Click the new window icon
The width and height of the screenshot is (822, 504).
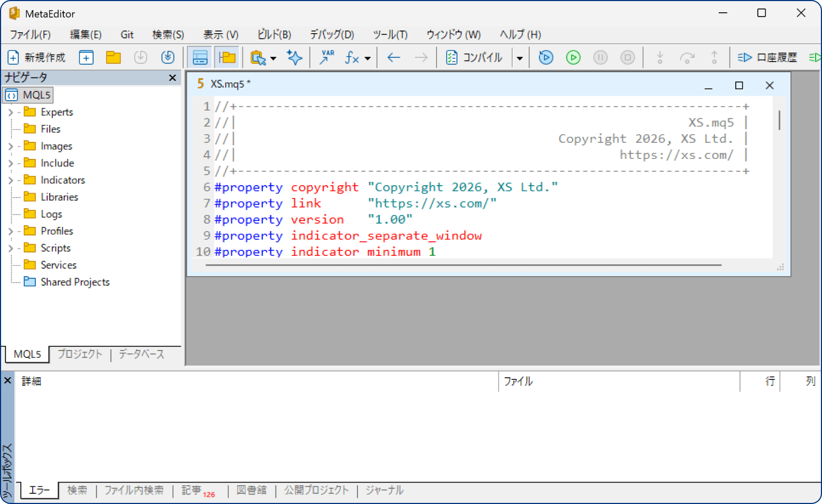tap(86, 57)
